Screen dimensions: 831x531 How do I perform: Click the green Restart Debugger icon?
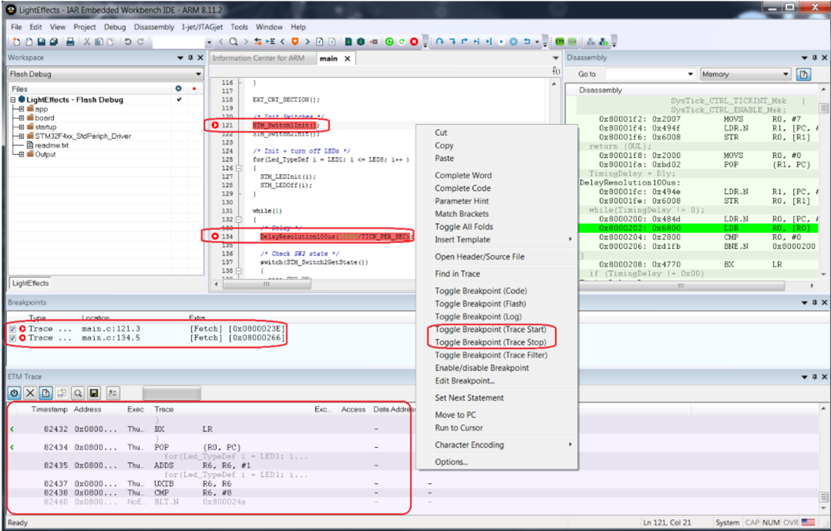click(389, 42)
